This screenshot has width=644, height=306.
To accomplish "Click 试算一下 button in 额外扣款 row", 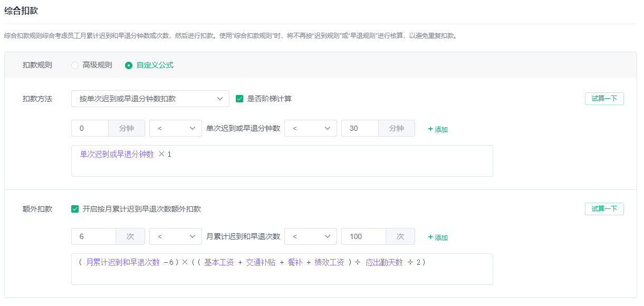I will [x=604, y=209].
